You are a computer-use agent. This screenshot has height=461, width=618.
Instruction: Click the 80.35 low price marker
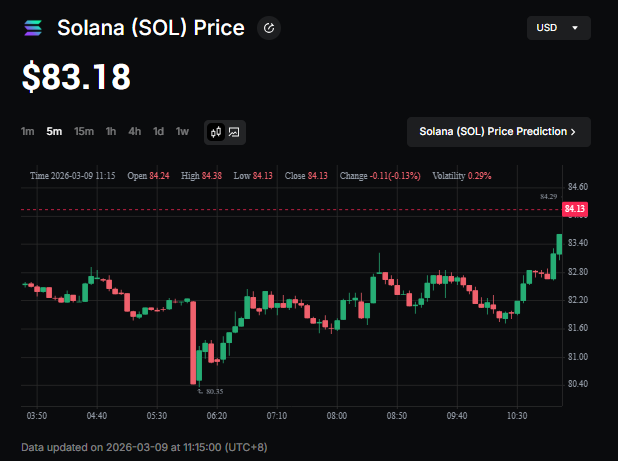(211, 391)
